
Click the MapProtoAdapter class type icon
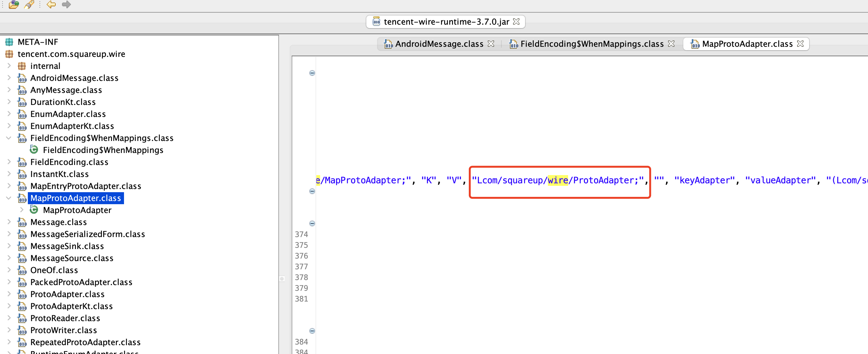point(34,210)
